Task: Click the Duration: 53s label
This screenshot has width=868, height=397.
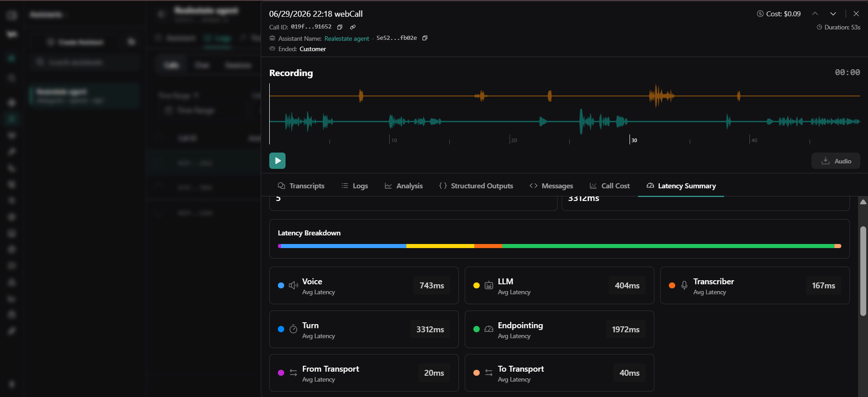Action: click(839, 27)
